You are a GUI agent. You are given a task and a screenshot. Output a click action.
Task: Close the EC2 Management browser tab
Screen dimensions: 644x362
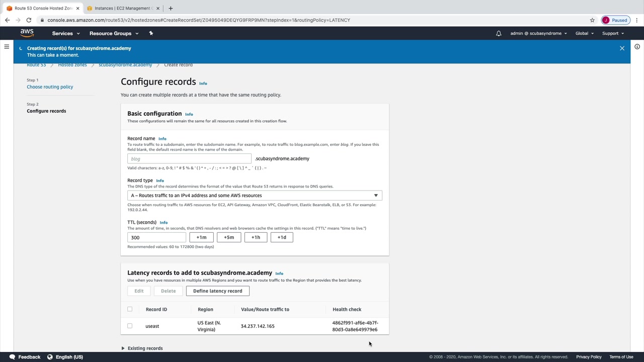click(x=158, y=8)
